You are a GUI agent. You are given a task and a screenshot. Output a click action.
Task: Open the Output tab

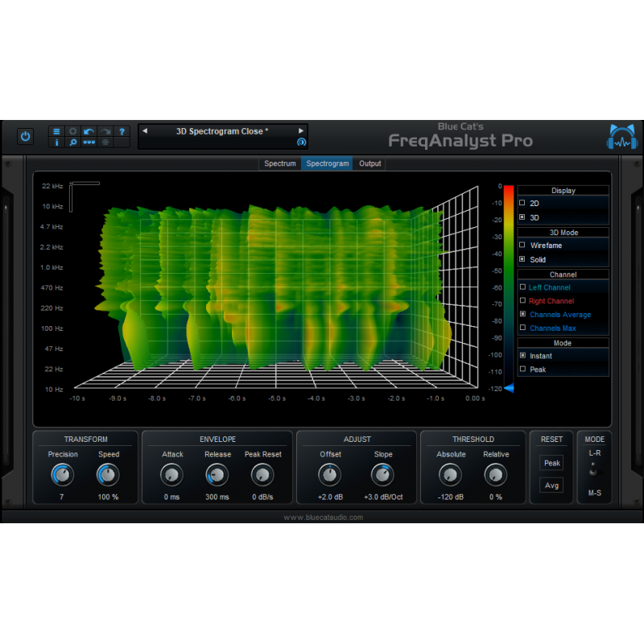[x=369, y=163]
